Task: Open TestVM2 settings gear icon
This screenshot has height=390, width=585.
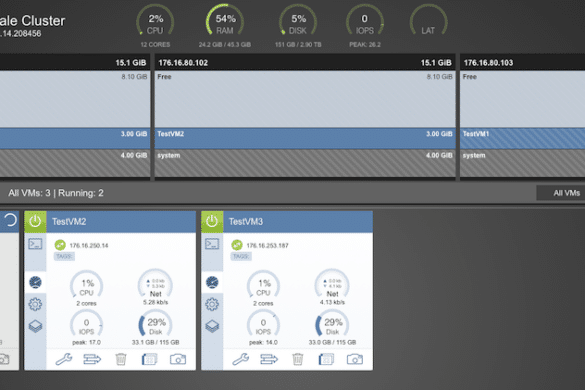Action: (35, 304)
